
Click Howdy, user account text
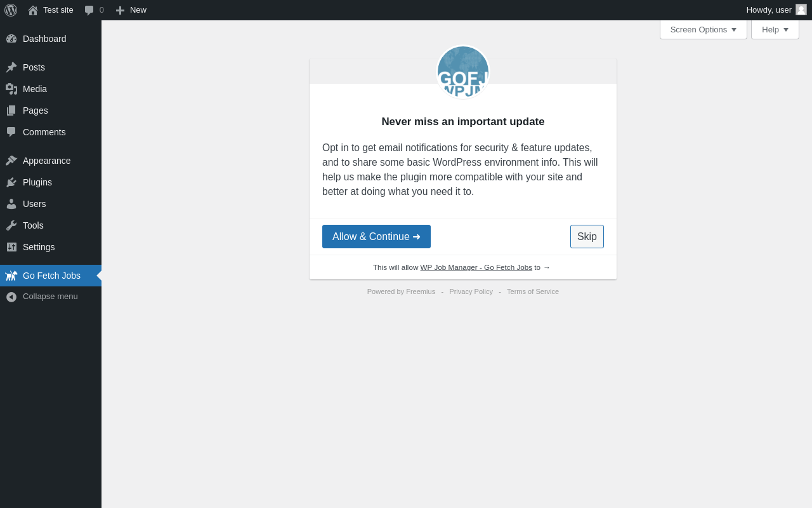coord(769,10)
